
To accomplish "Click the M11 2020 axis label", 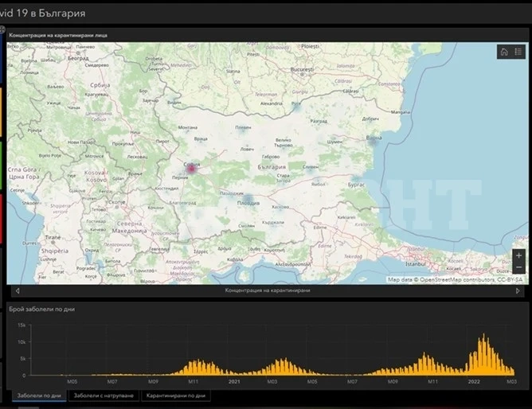I will [x=193, y=382].
